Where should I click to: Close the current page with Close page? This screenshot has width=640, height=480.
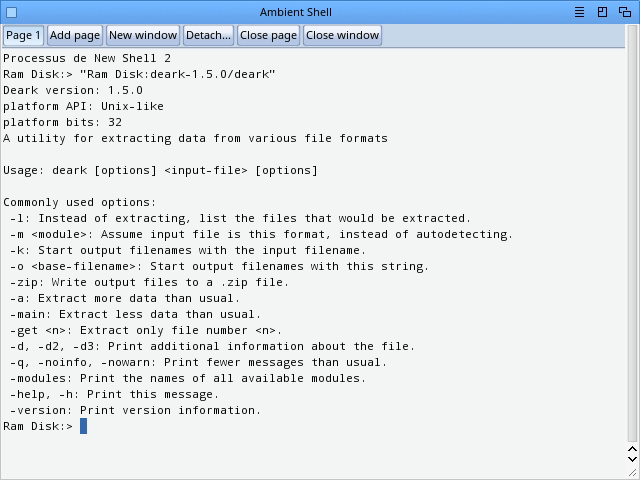click(269, 35)
